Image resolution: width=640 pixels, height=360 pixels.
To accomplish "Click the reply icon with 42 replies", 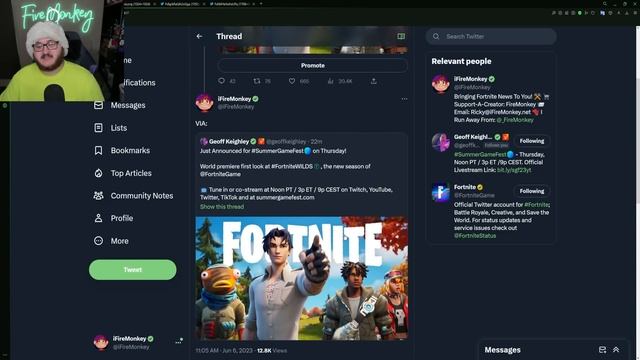I will coord(222,81).
